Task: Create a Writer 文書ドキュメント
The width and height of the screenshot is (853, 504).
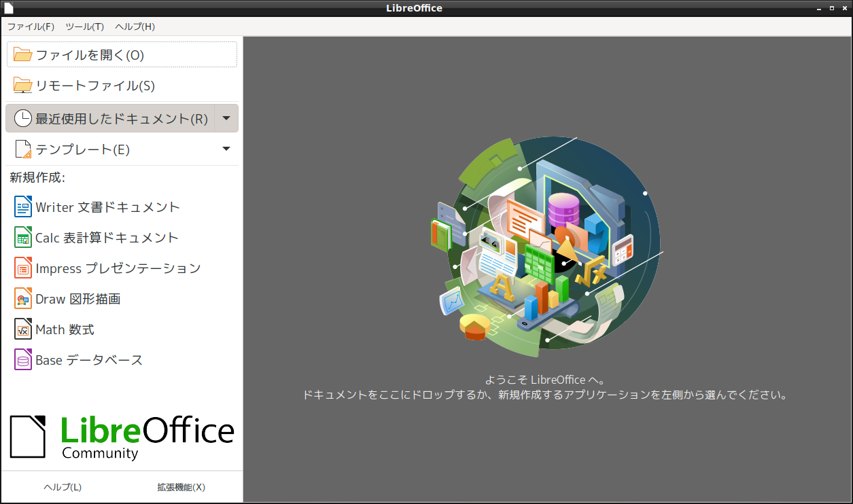Action: click(x=122, y=207)
